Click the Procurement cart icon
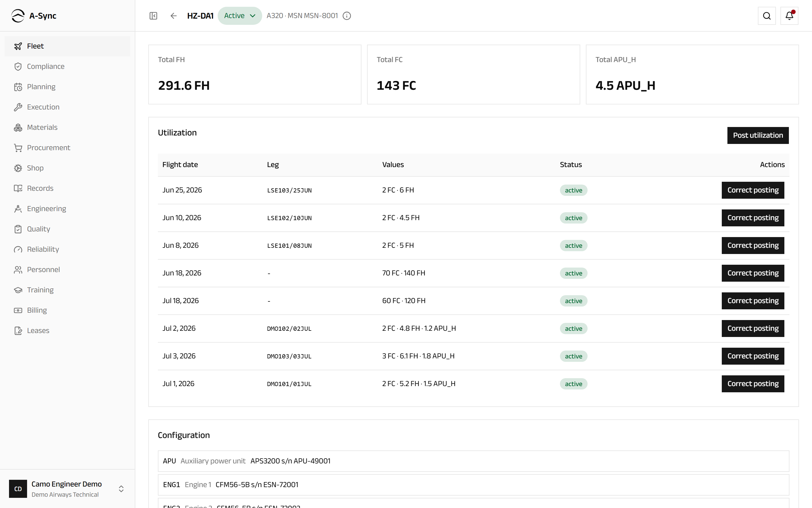 18,148
